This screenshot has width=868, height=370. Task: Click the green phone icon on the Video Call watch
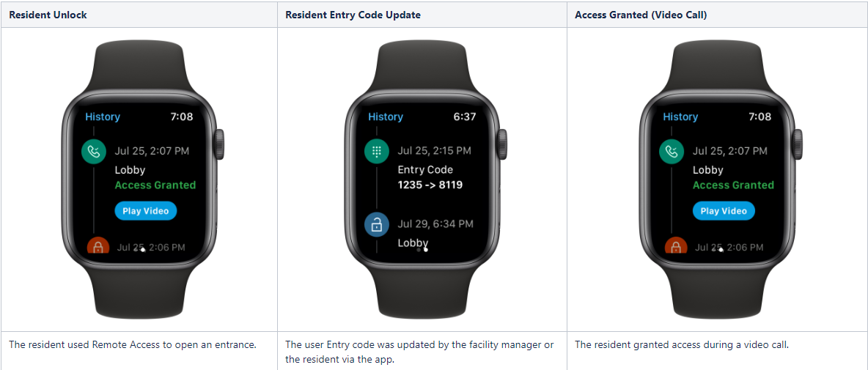pos(672,152)
